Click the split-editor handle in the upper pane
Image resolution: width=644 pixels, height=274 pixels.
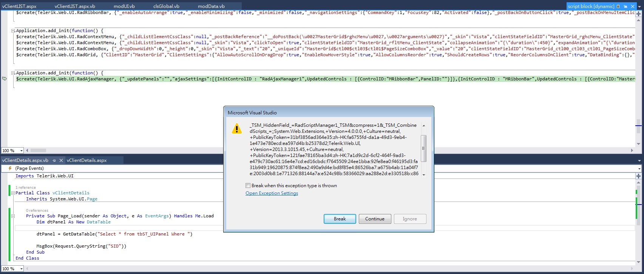639,13
